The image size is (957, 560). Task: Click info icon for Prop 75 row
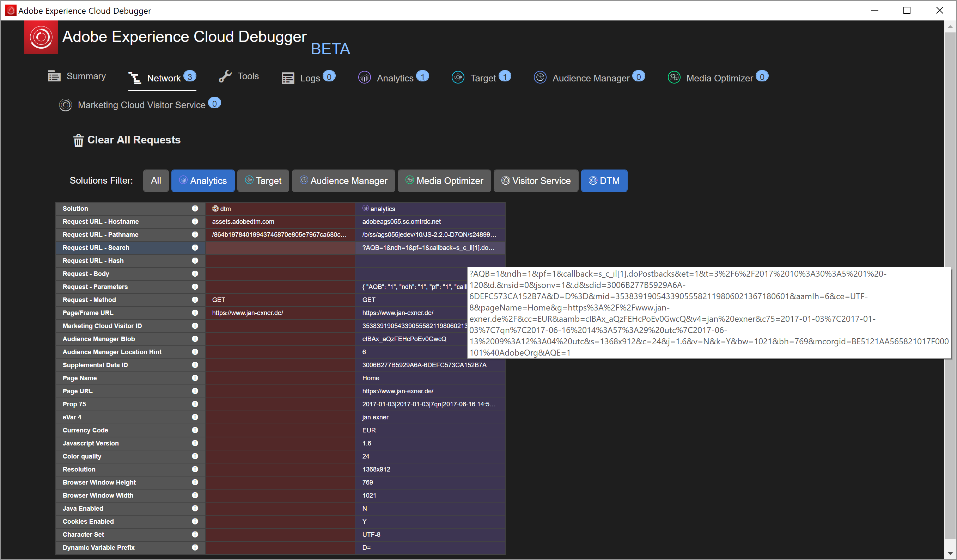[x=195, y=404]
